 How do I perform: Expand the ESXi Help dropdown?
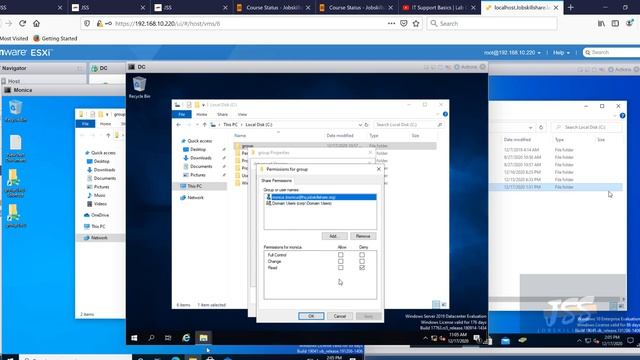(x=561, y=53)
